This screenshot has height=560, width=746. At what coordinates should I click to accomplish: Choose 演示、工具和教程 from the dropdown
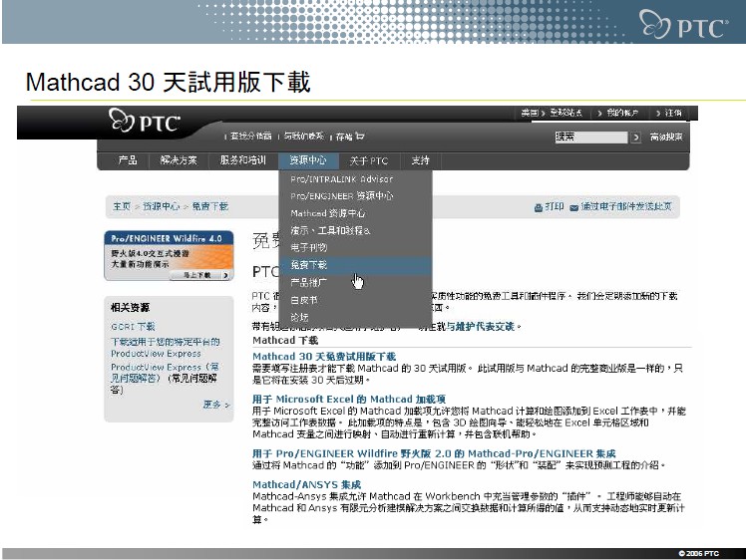pos(330,230)
